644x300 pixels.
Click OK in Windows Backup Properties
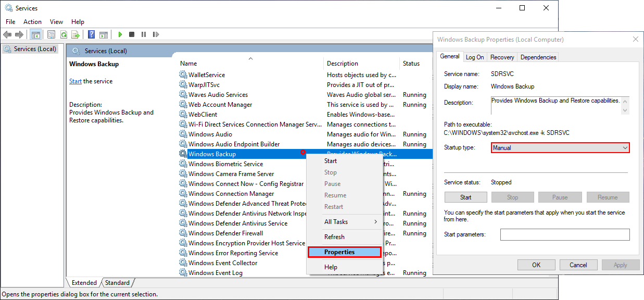536,265
